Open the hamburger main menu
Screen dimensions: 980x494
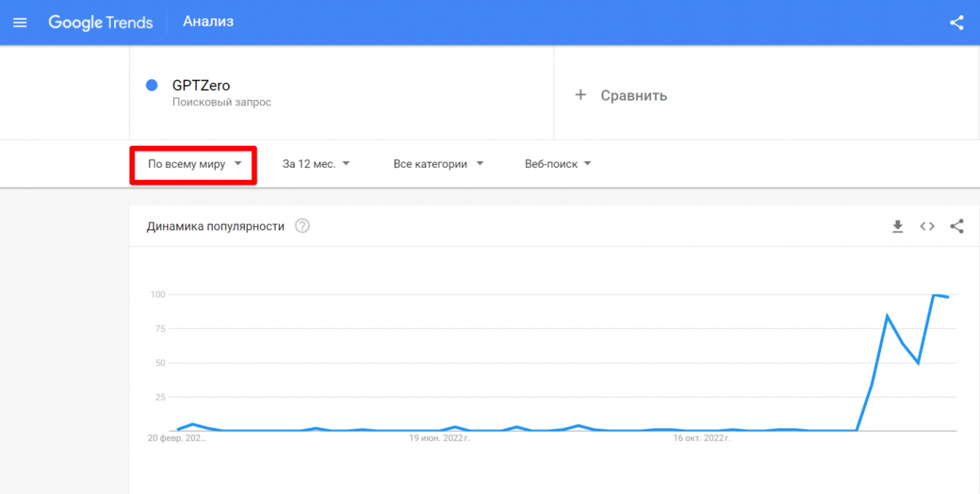tap(20, 23)
